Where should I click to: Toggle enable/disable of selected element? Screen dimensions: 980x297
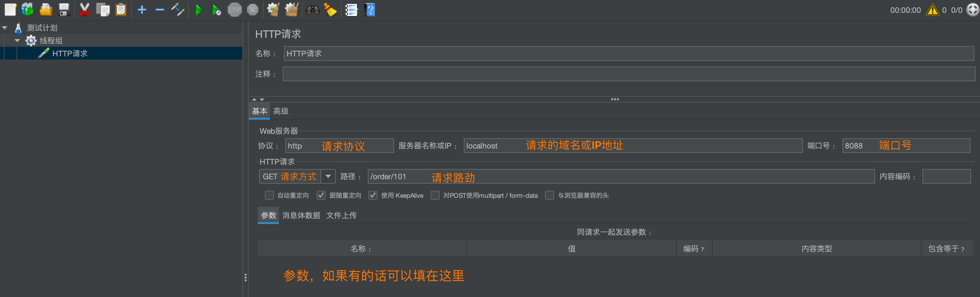pyautogui.click(x=178, y=10)
